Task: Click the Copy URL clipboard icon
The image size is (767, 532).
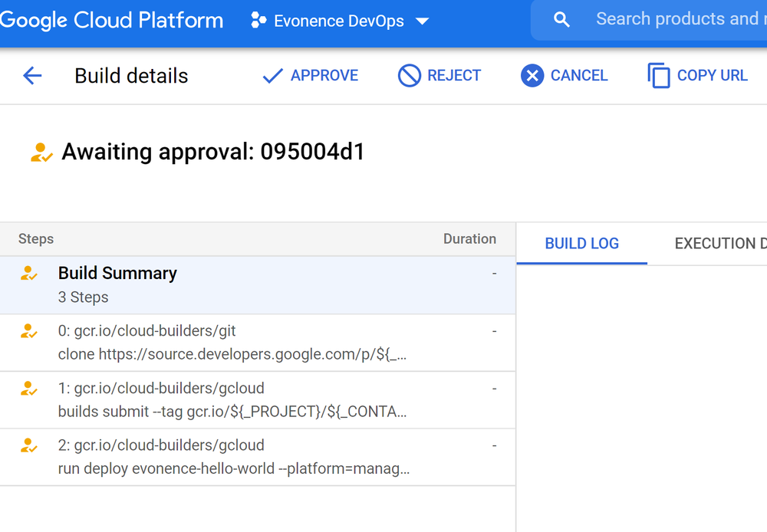Action: (x=657, y=75)
